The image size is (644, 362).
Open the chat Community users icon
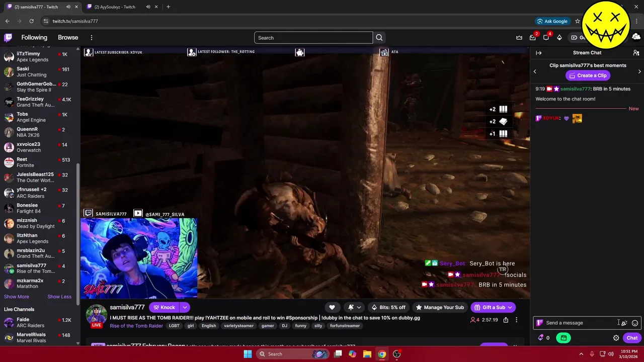tap(636, 53)
